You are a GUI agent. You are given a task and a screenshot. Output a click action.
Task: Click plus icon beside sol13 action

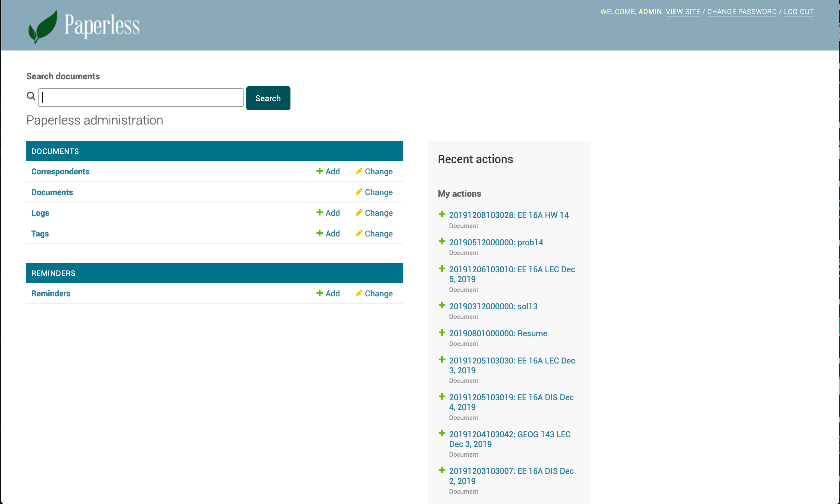442,305
